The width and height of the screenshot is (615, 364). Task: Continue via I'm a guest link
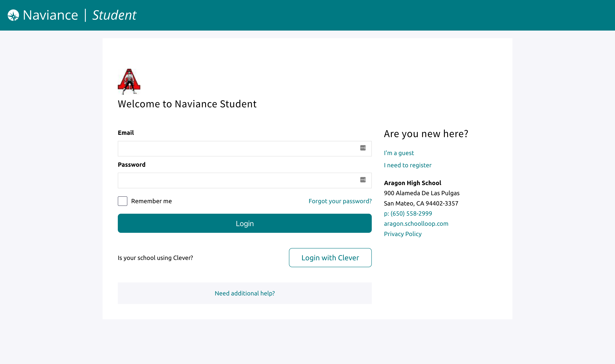(x=399, y=153)
